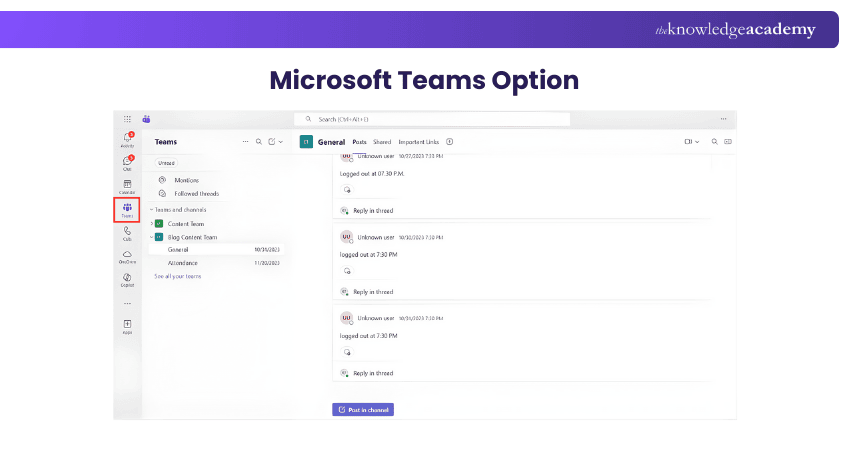
Task: Open the Activity feed in sidebar
Action: 127,140
